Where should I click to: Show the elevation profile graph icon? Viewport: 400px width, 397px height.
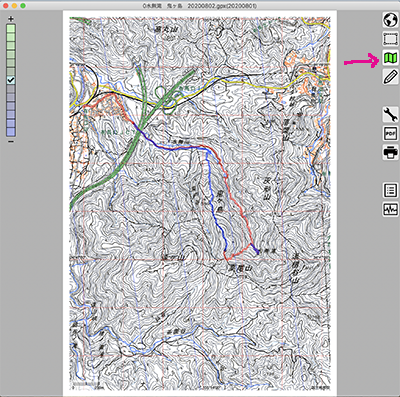pos(390,209)
